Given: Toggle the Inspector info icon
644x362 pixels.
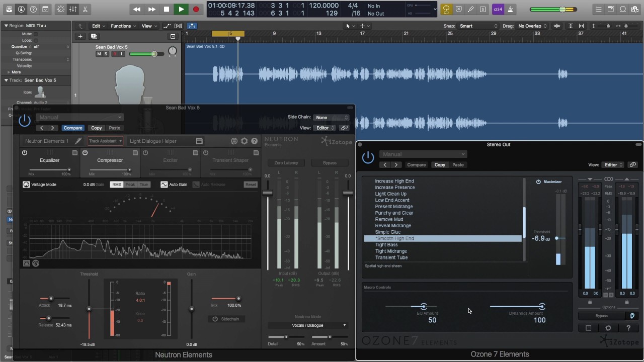Looking at the screenshot, I should tap(21, 9).
